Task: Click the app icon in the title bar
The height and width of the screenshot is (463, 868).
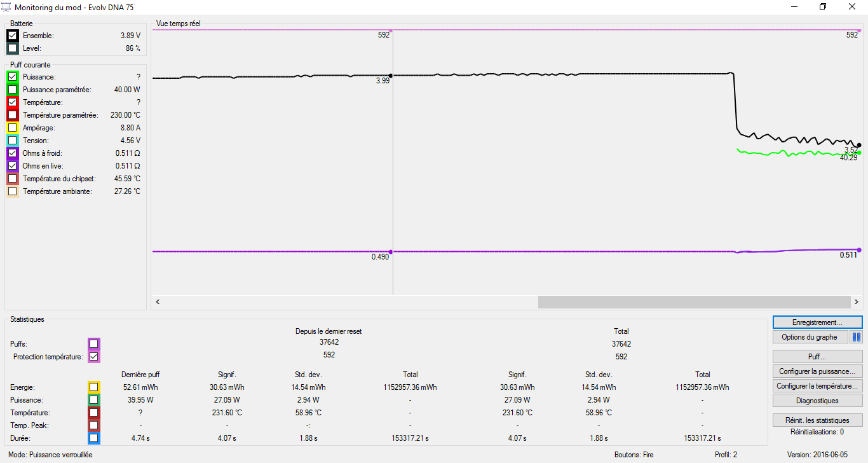Action: coord(7,7)
